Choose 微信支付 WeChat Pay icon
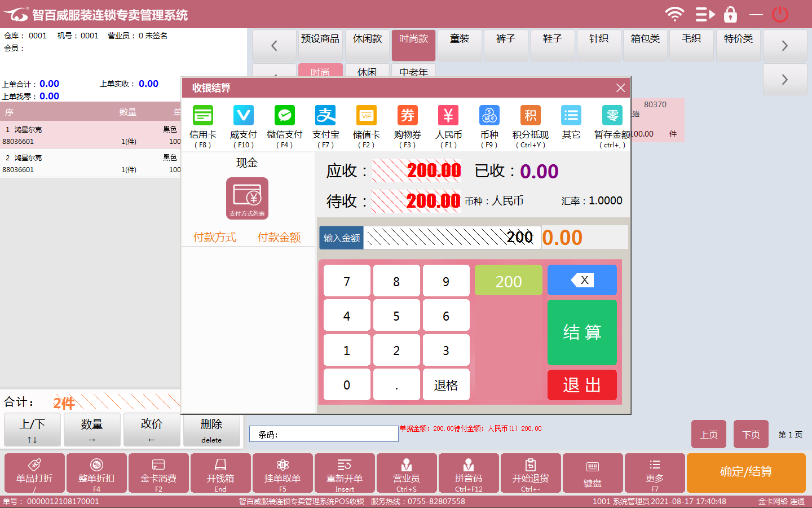Image resolution: width=812 pixels, height=508 pixels. pos(284,116)
